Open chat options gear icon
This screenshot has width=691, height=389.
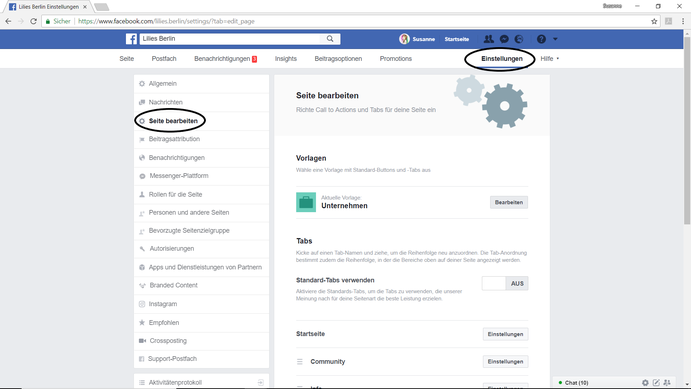645,382
